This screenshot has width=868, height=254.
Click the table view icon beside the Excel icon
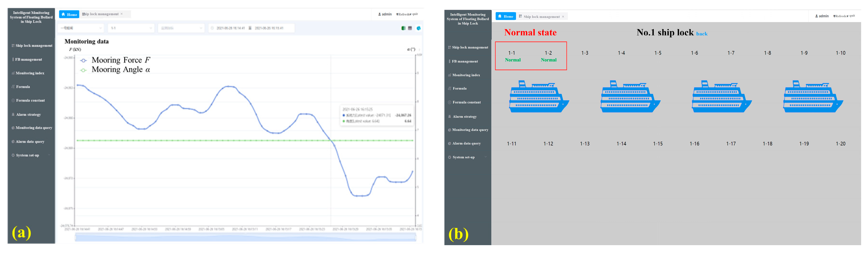pos(410,28)
